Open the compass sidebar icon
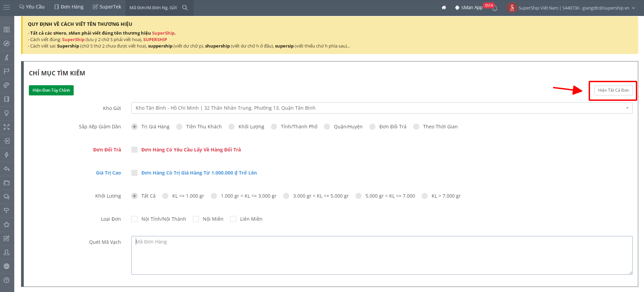 click(x=6, y=43)
